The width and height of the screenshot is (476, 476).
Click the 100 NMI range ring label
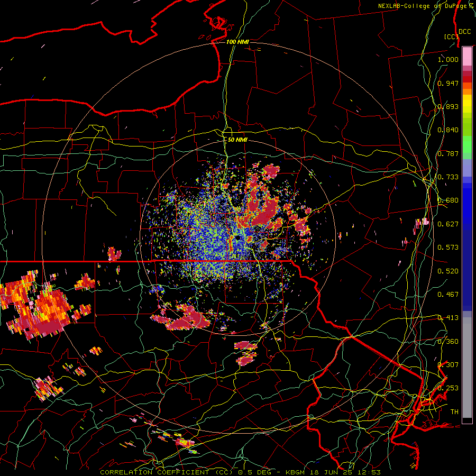(237, 42)
